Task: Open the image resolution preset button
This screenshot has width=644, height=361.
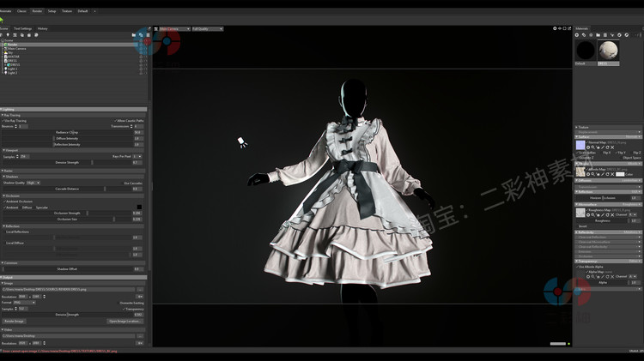Action: [140, 297]
